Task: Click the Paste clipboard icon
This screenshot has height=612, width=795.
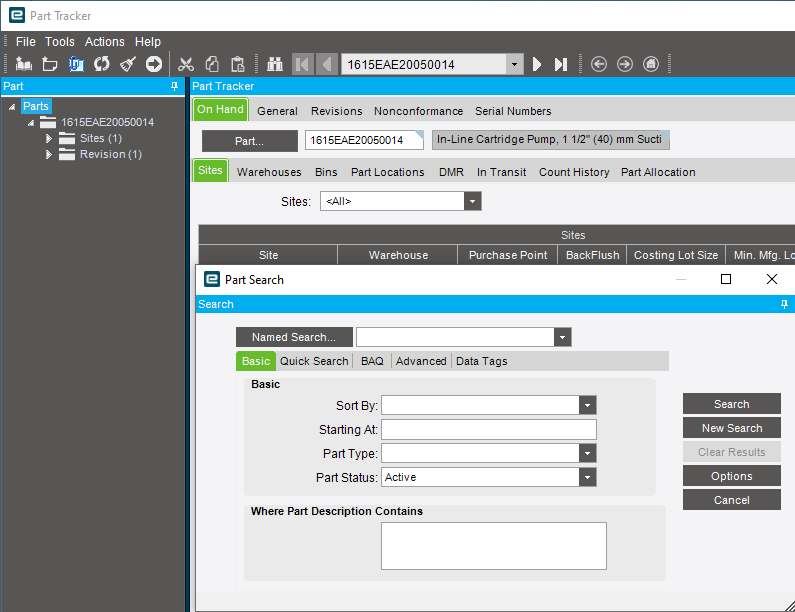Action: [238, 64]
